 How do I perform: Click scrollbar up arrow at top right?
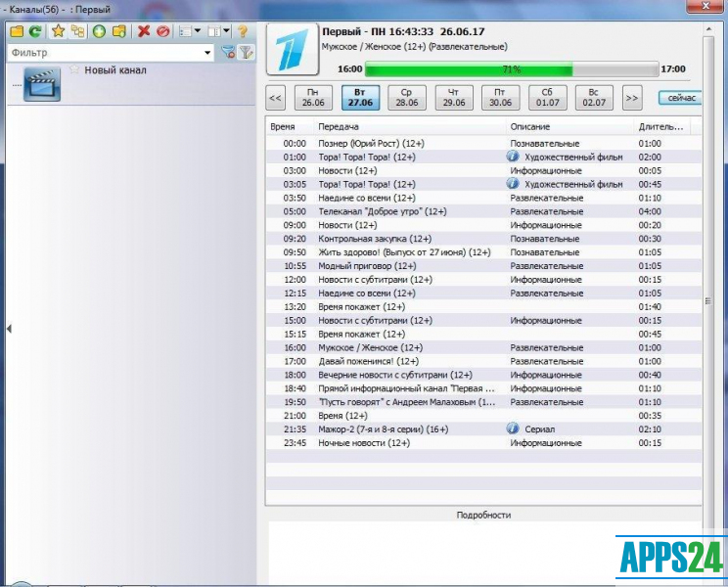708,29
